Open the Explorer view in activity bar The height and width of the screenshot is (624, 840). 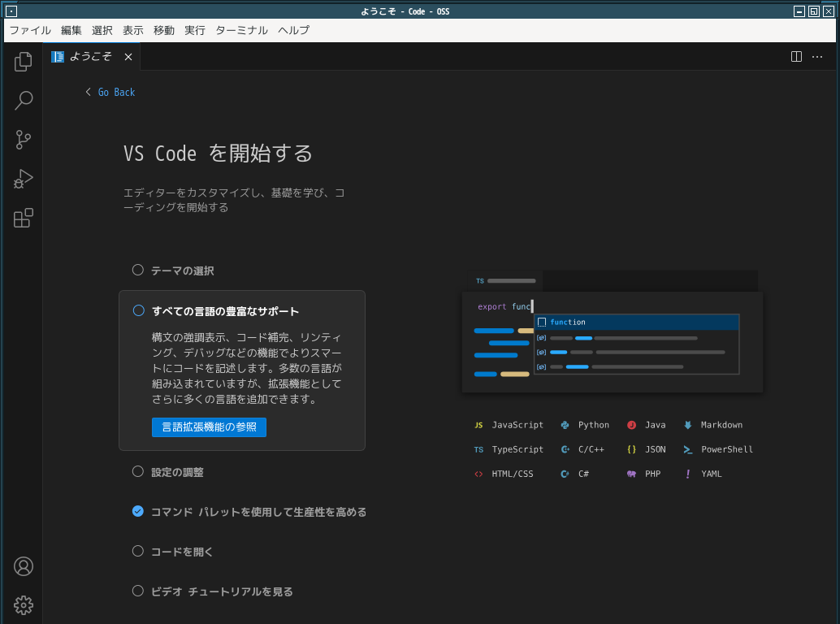tap(23, 61)
